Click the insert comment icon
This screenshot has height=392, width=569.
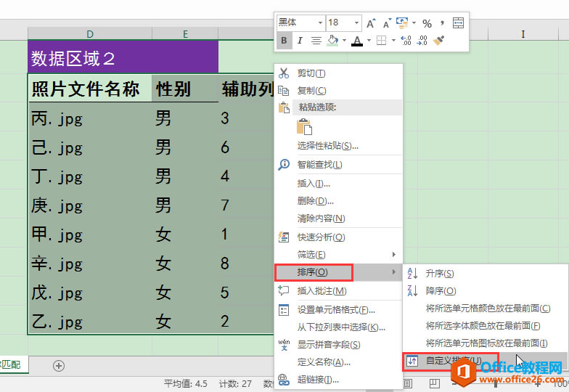(x=283, y=290)
